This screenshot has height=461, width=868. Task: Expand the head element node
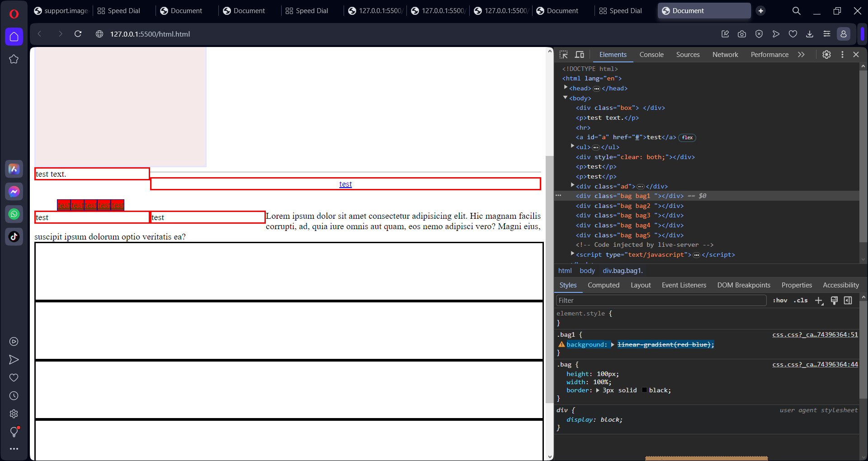tap(566, 88)
